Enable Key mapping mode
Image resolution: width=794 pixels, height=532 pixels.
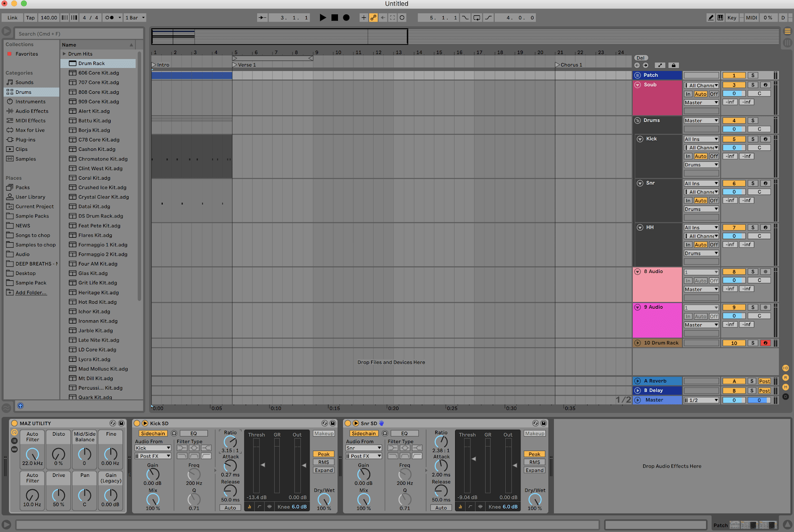pyautogui.click(x=731, y=17)
